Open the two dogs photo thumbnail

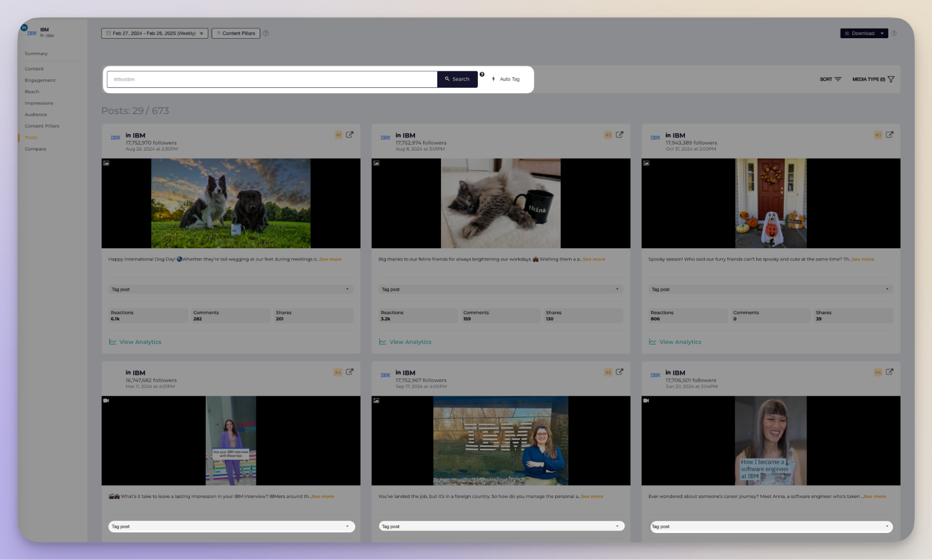click(x=231, y=203)
